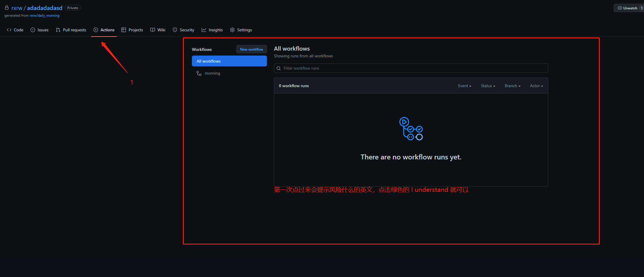Select the morning workflow
The height and width of the screenshot is (277, 644).
coord(229,73)
